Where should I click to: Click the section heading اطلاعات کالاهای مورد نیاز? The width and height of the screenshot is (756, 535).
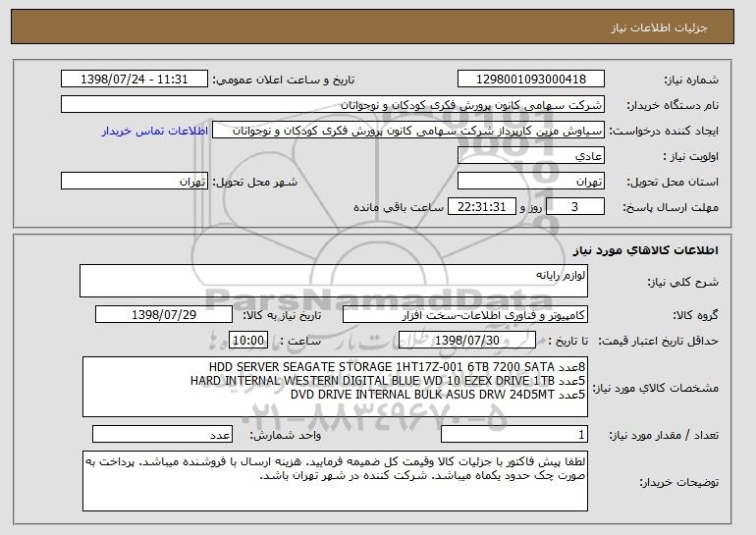coord(646,250)
